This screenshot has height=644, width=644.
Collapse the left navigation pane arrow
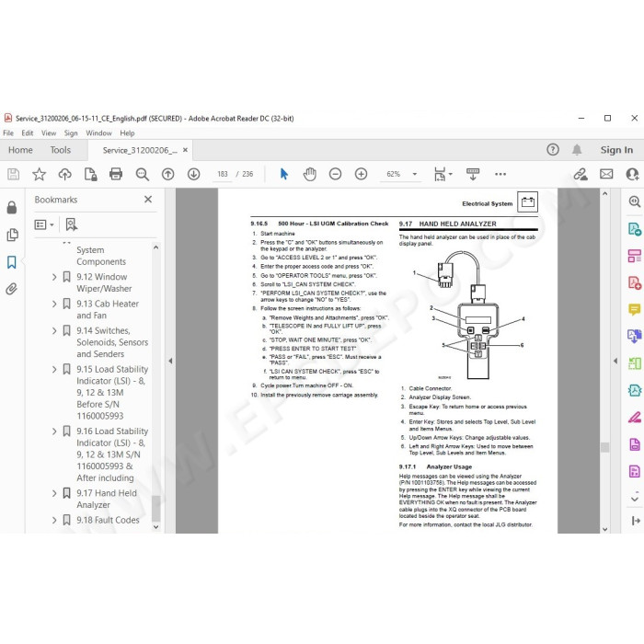click(x=170, y=361)
